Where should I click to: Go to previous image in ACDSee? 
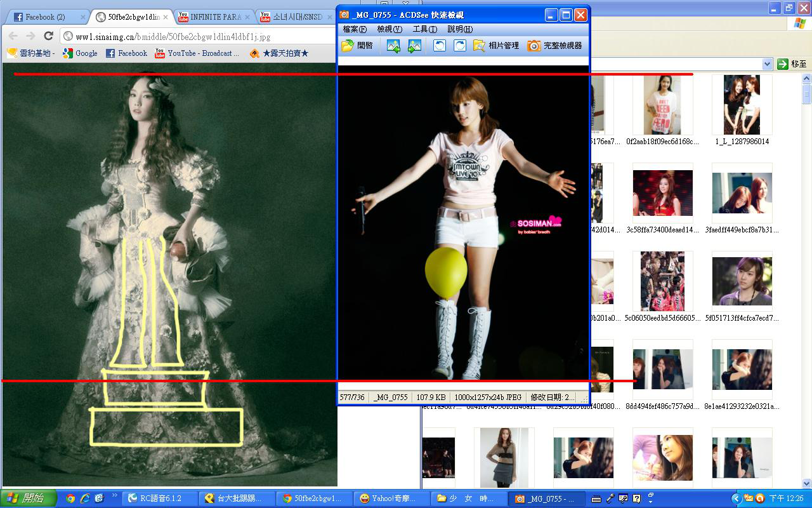[393, 46]
